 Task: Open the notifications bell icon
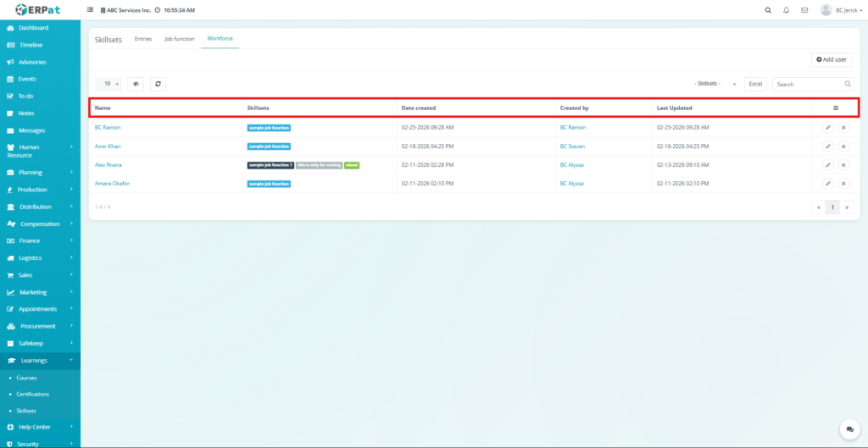point(787,10)
